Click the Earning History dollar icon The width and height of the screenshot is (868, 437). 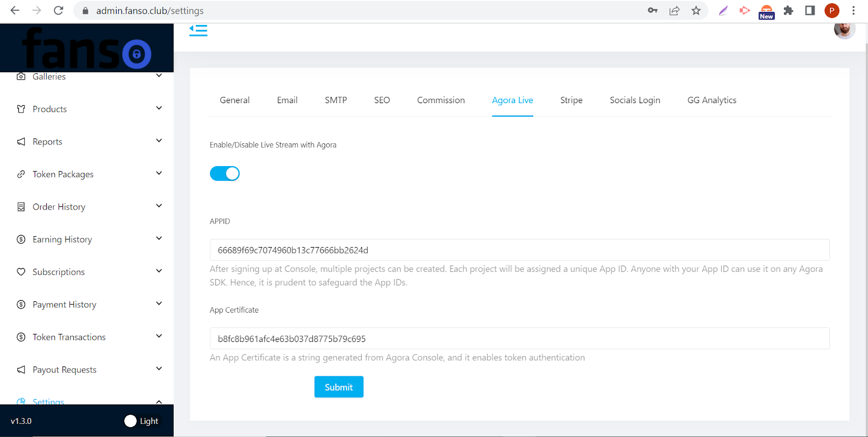coord(21,239)
